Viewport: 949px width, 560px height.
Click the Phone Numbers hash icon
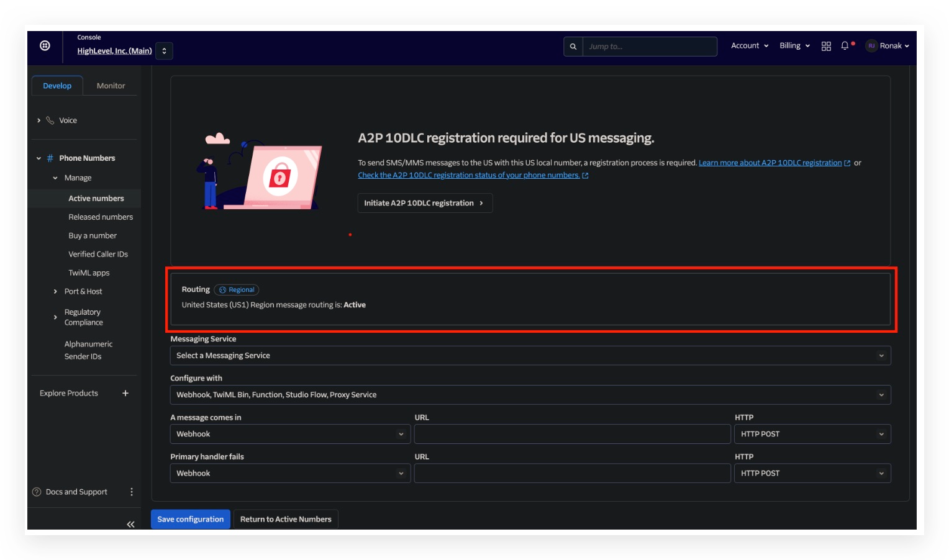(x=50, y=158)
